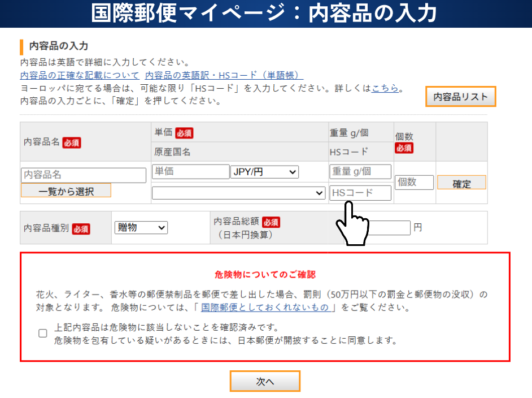Open the JPY/円 currency dropdown
532x398 pixels.
click(x=264, y=172)
